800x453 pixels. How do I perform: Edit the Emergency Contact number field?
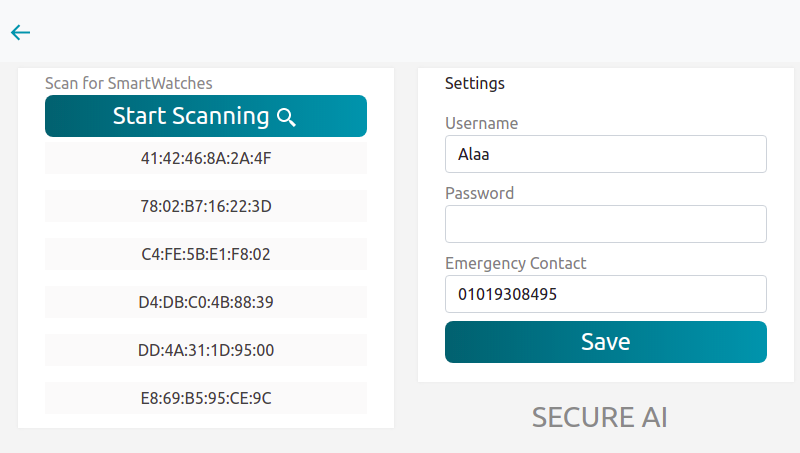pyautogui.click(x=605, y=294)
